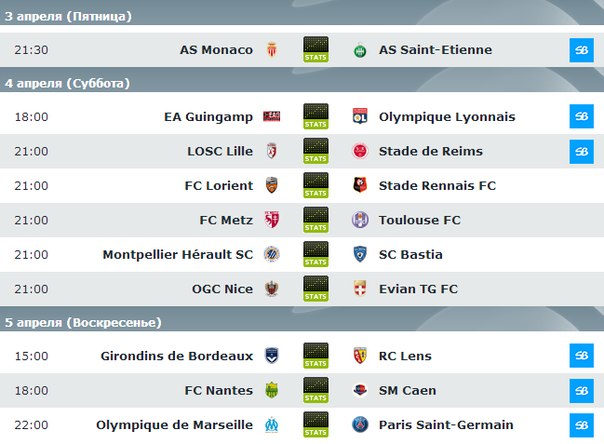
Task: Select the 4 апреля (Суббота) date header
Action: coord(67,83)
